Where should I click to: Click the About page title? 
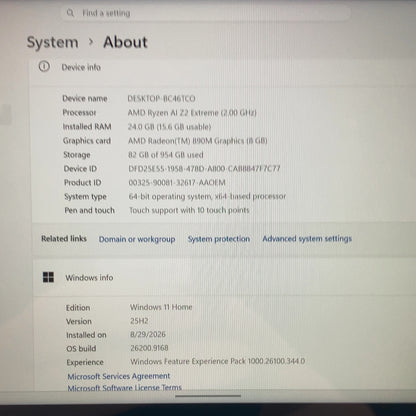click(125, 42)
